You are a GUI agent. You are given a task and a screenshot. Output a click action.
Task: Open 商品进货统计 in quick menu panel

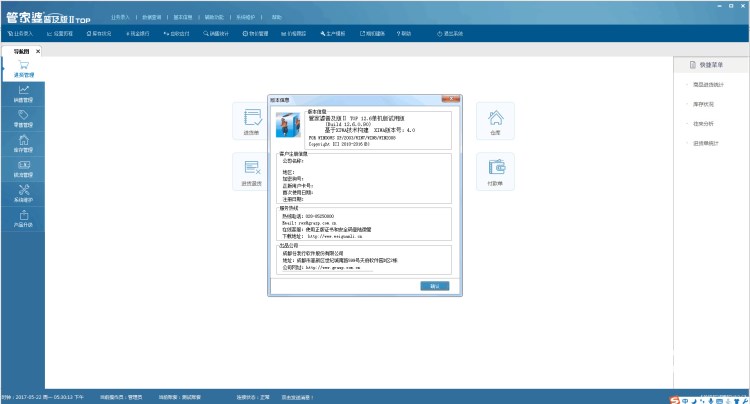tap(708, 85)
